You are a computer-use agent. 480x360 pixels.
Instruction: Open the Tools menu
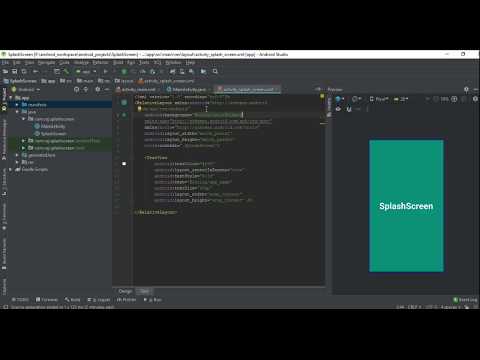tap(144, 63)
